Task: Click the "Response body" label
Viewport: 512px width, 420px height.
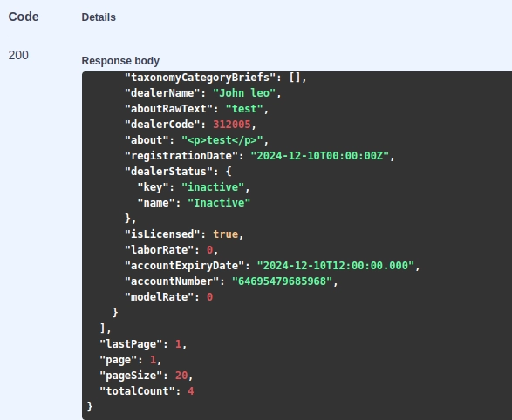Action: (x=120, y=61)
